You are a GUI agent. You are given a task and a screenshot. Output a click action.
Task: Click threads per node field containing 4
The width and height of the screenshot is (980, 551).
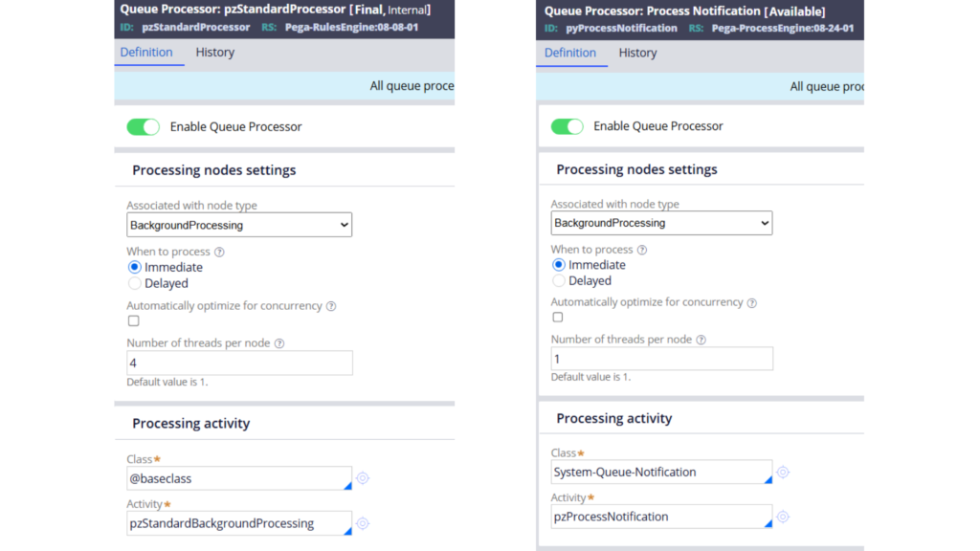click(239, 363)
